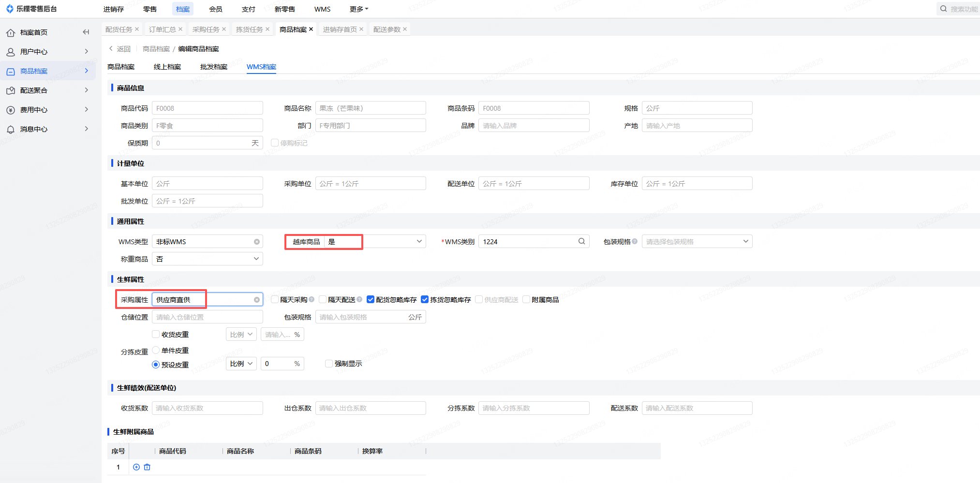Image resolution: width=980 pixels, height=483 pixels.
Task: Close the 拣货任务 tab
Action: [267, 29]
